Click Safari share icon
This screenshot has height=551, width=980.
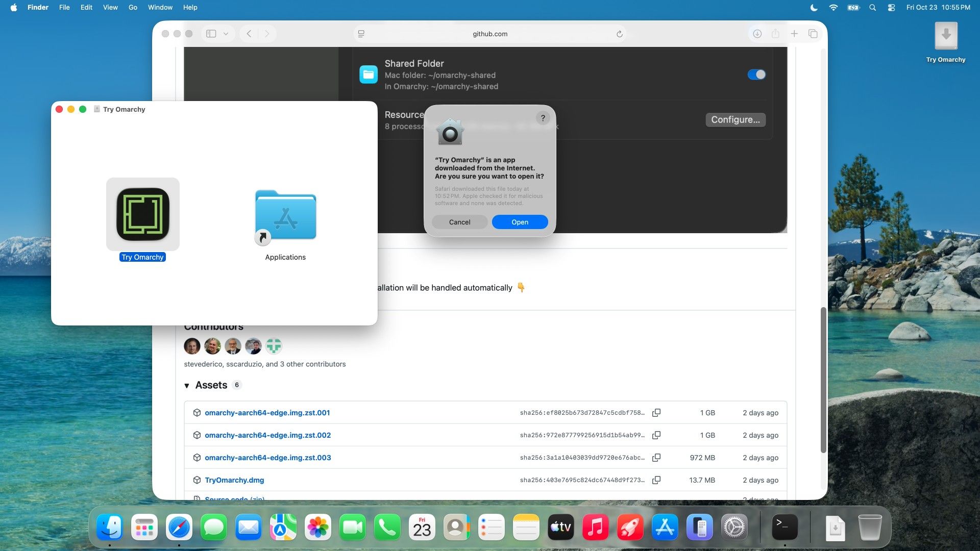click(775, 34)
